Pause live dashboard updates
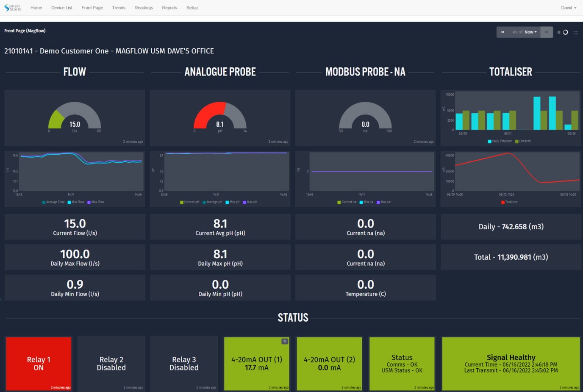 pyautogui.click(x=559, y=32)
